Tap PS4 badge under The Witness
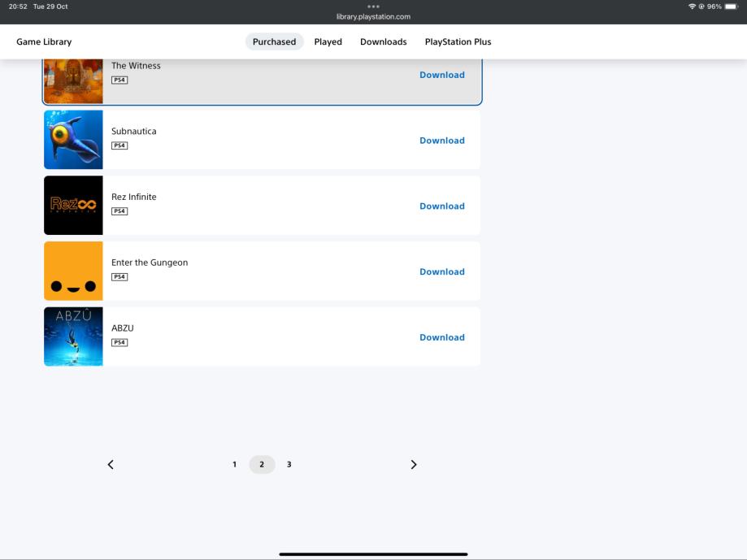Screen dimensions: 747x560 [119, 80]
